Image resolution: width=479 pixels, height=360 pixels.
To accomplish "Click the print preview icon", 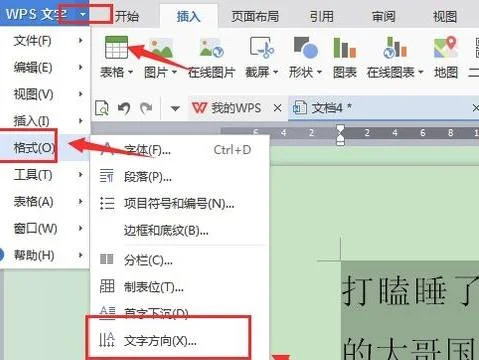I will point(102,108).
